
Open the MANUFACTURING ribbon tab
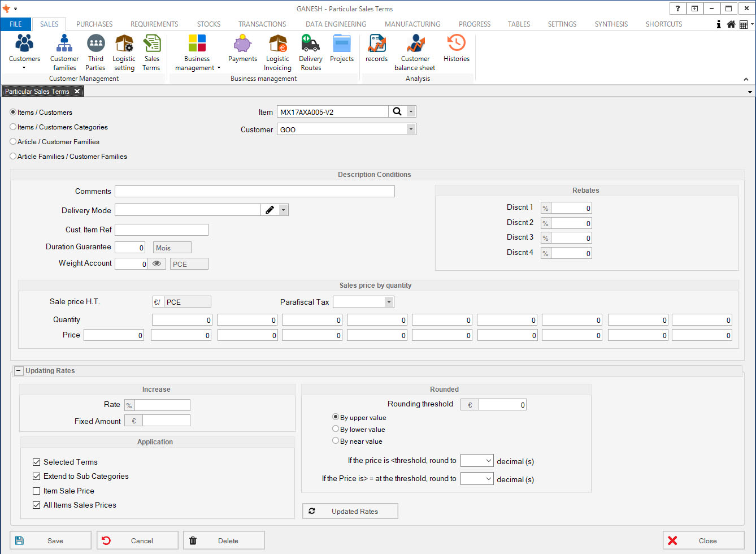(412, 24)
